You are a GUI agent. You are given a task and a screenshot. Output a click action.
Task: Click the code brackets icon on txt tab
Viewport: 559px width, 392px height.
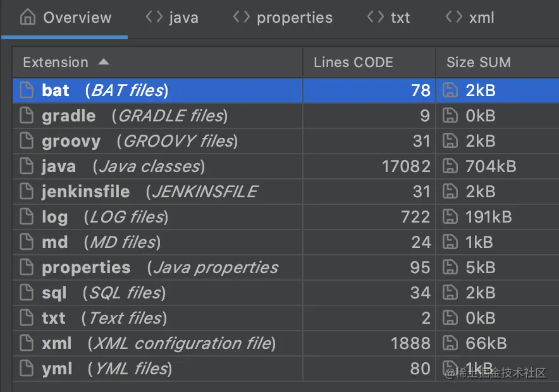(x=376, y=16)
